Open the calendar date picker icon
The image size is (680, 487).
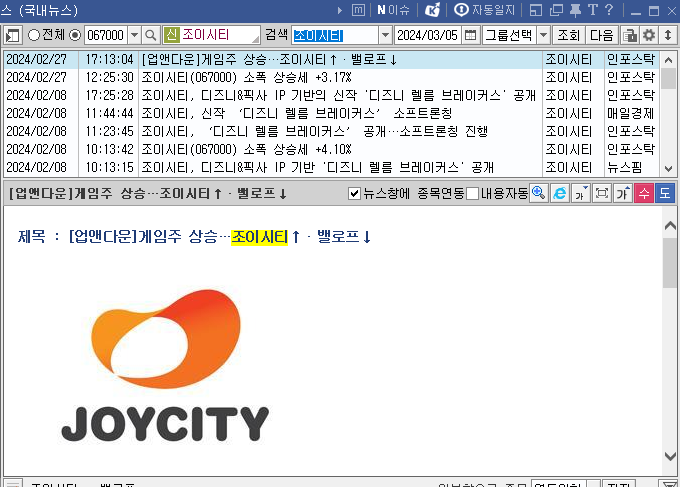pos(470,35)
